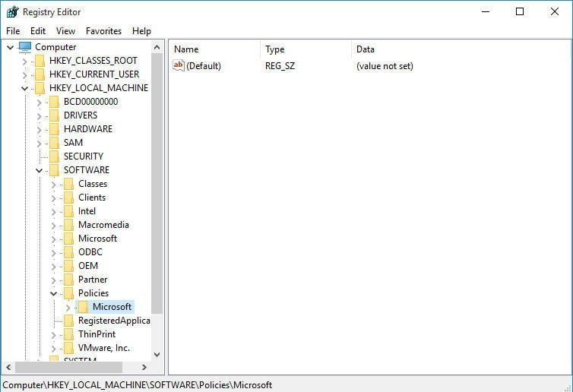Click the OEM folder icon
Image resolution: width=573 pixels, height=392 pixels.
click(68, 266)
